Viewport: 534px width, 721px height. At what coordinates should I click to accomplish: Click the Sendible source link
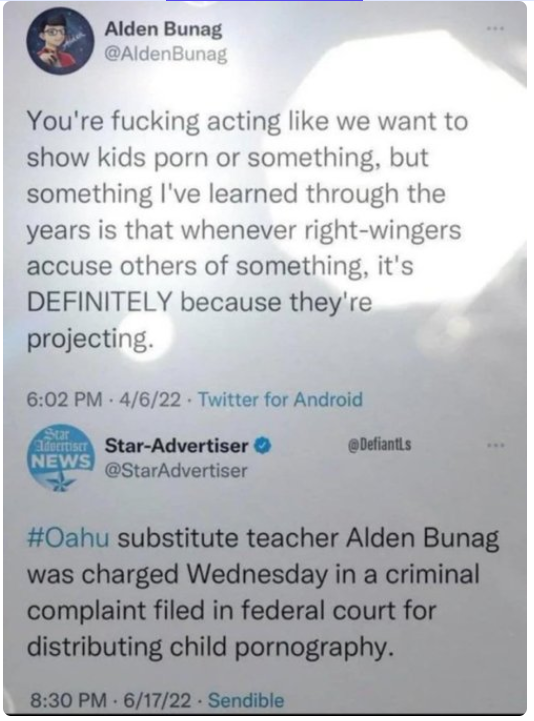tap(246, 700)
